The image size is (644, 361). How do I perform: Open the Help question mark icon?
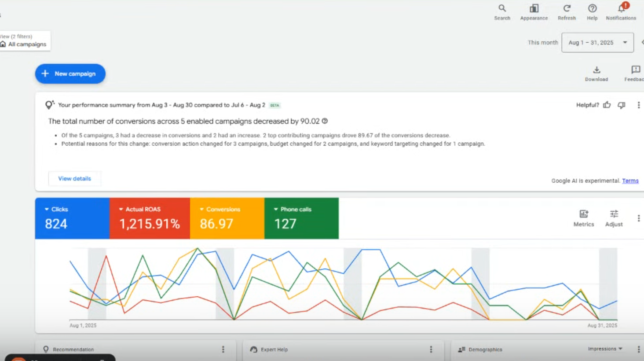click(x=592, y=9)
